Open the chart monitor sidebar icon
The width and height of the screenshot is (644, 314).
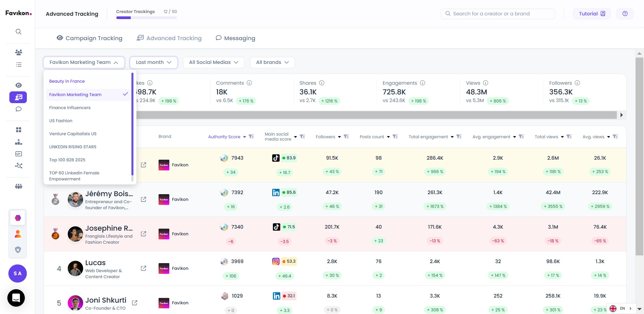click(18, 154)
